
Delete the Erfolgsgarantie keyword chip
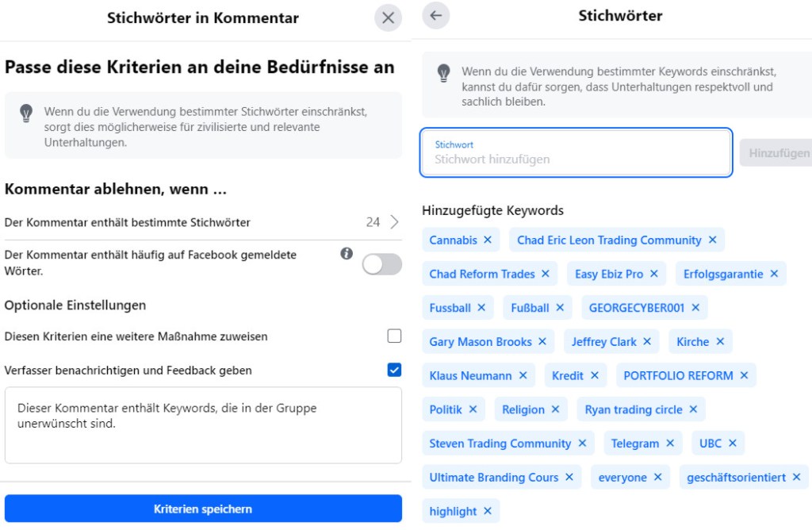point(774,274)
